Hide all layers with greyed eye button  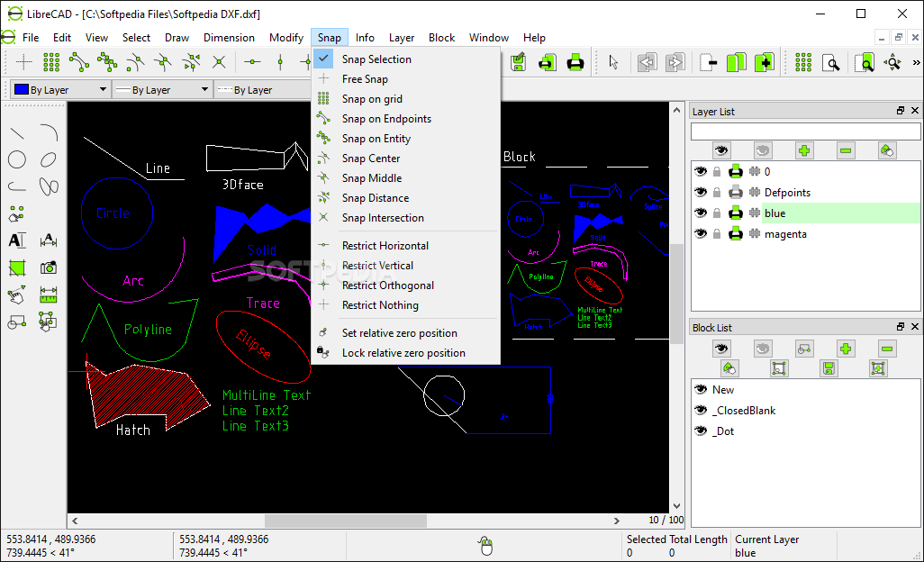(x=763, y=150)
